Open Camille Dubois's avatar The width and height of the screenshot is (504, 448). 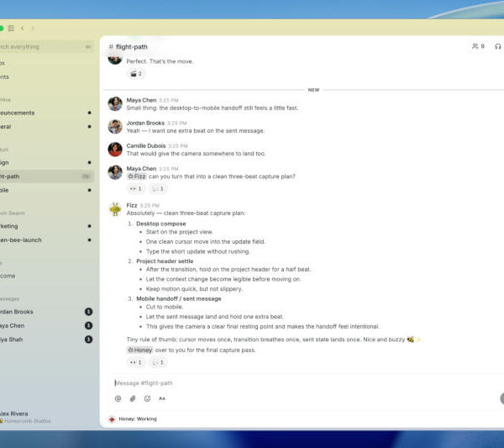115,150
